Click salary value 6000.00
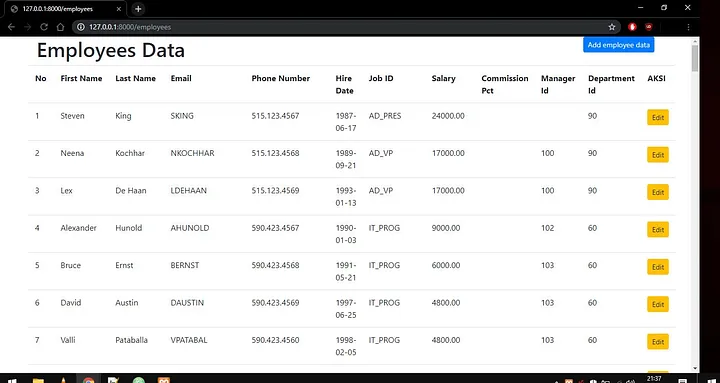 point(446,265)
